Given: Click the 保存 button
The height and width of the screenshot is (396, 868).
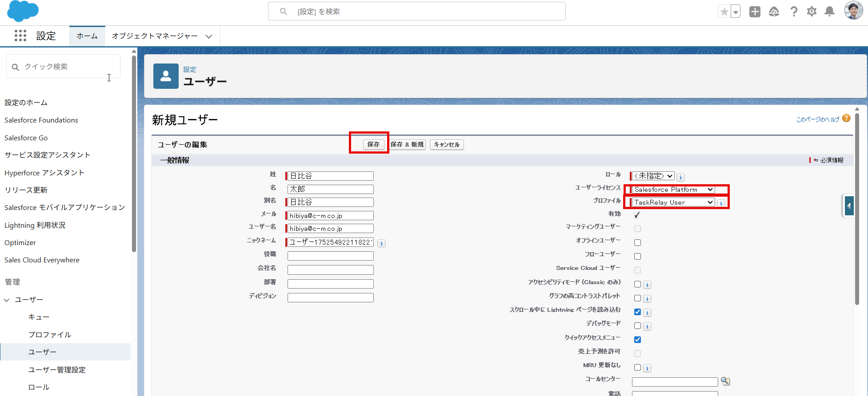Looking at the screenshot, I should coord(373,144).
